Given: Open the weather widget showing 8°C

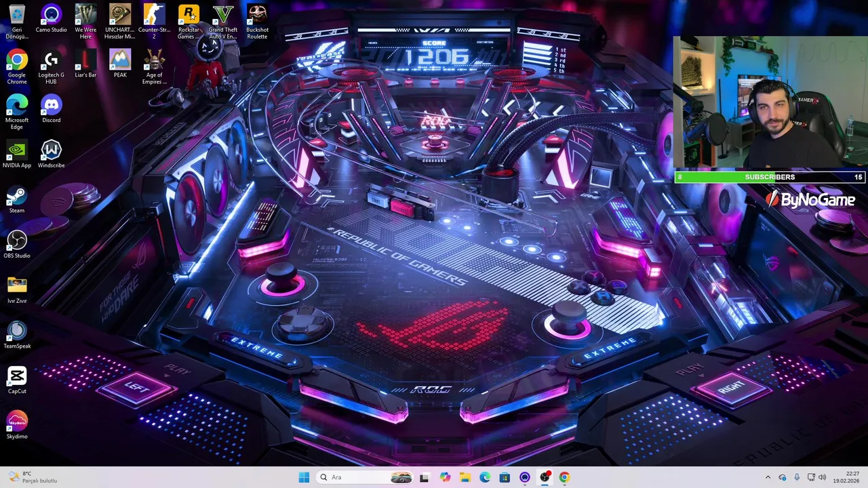Looking at the screenshot, I should pos(34,477).
